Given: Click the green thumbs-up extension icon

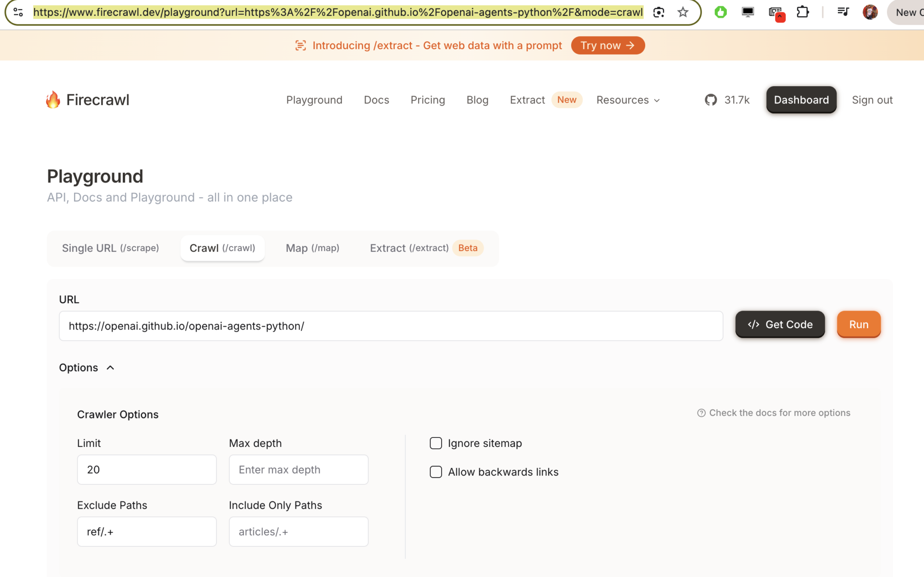Looking at the screenshot, I should 720,12.
